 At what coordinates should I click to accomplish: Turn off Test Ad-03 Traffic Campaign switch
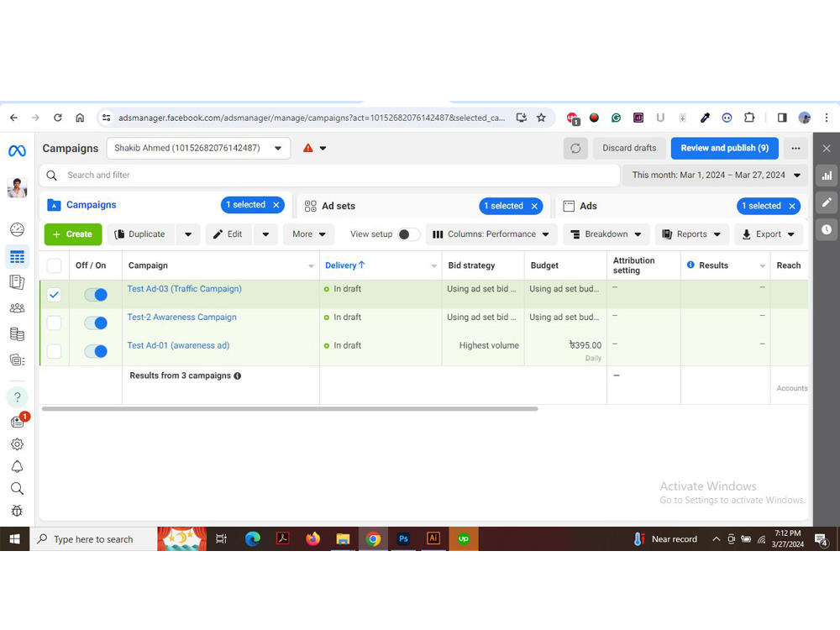pyautogui.click(x=96, y=295)
